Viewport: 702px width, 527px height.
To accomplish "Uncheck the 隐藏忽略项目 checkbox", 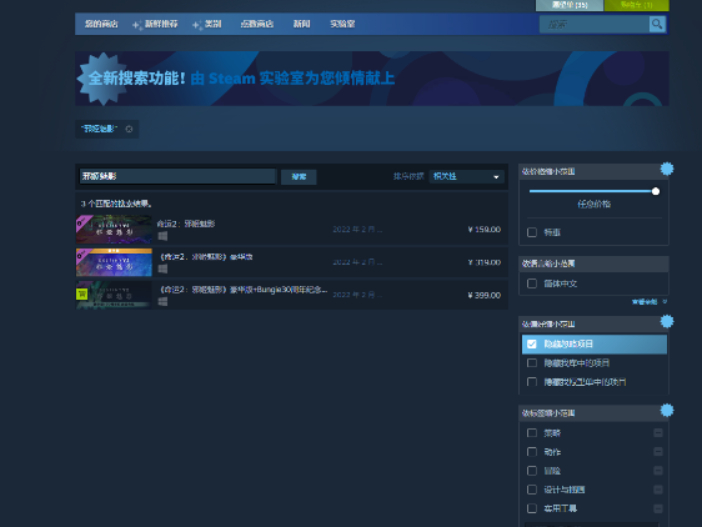I will click(x=532, y=344).
